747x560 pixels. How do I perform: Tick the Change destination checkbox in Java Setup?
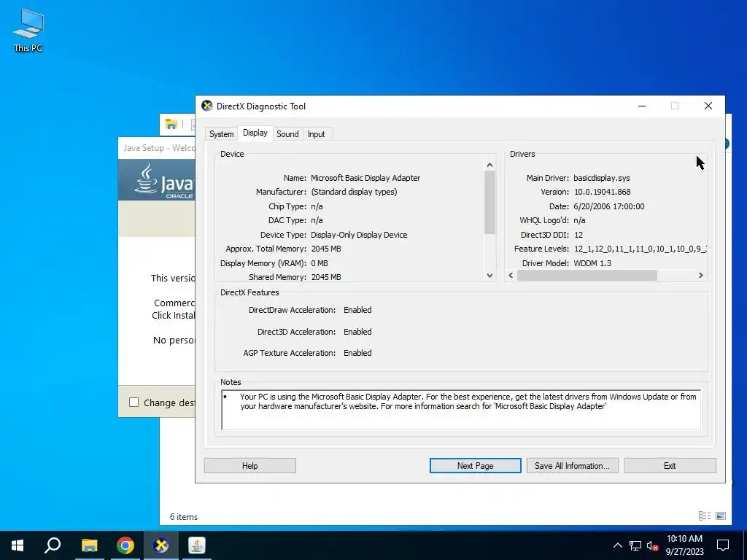pyautogui.click(x=134, y=402)
